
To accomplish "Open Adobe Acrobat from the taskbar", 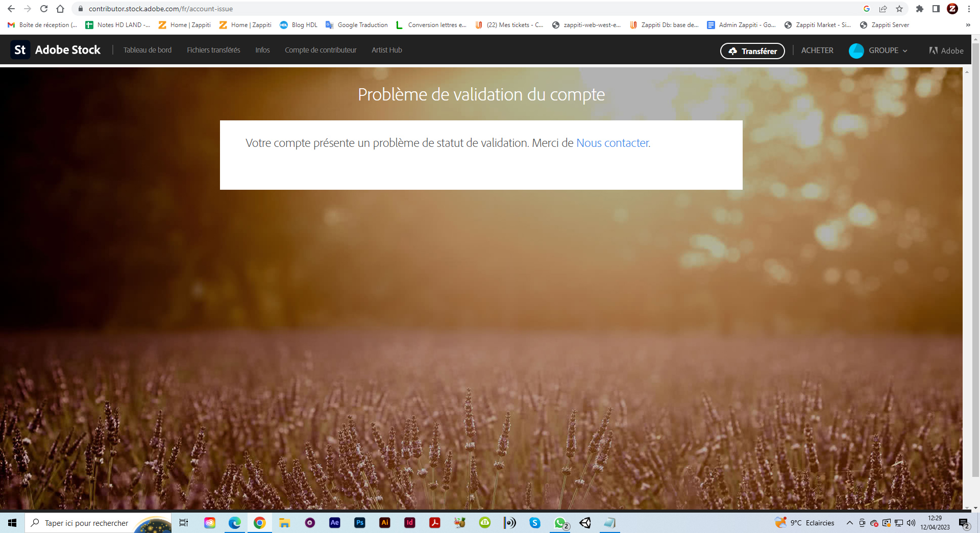I will [434, 523].
